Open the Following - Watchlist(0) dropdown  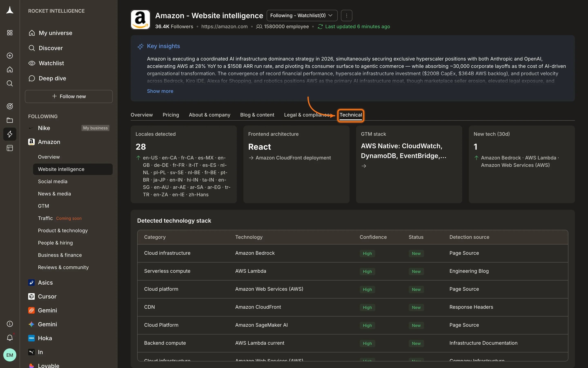[x=302, y=16]
